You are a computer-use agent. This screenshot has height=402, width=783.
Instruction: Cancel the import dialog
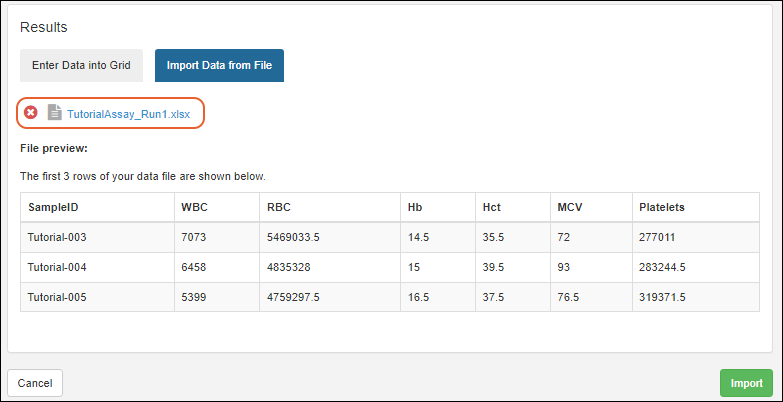tap(35, 383)
